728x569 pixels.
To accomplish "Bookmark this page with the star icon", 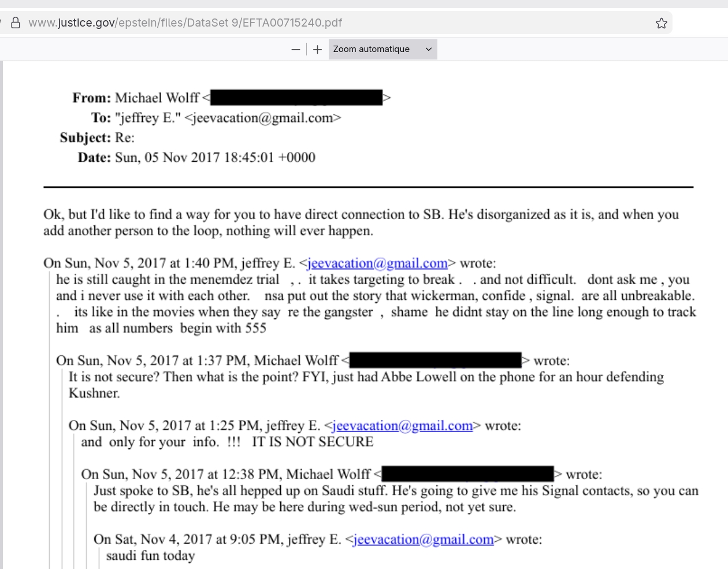I will tap(662, 23).
